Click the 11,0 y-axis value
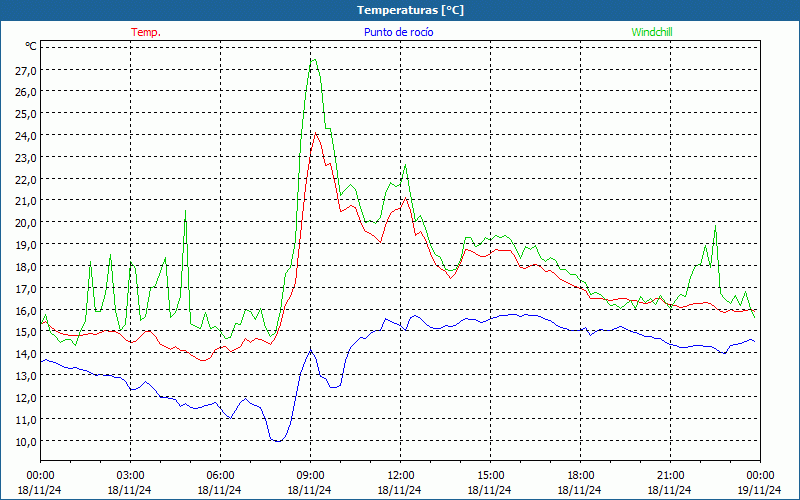This screenshot has width=800, height=500. tap(26, 420)
